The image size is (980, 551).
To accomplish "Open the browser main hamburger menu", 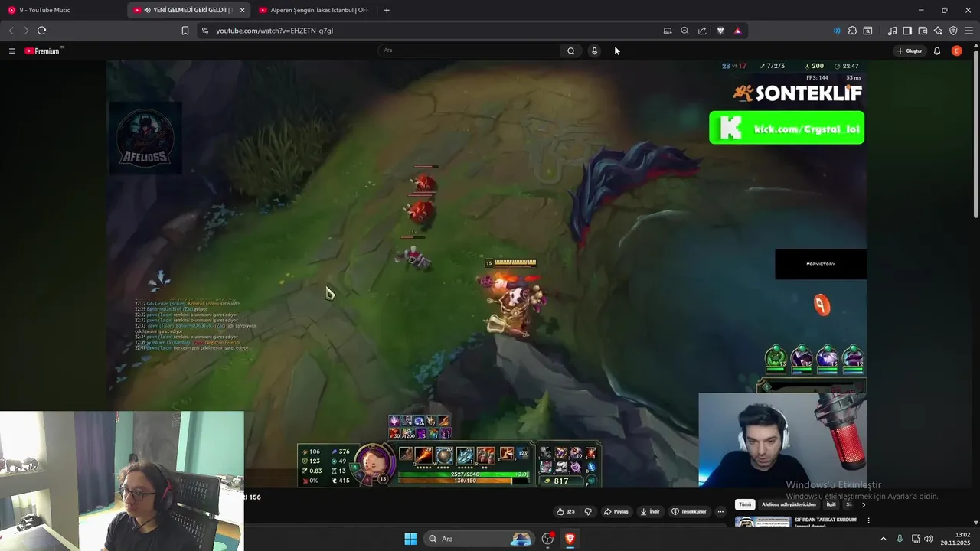I will point(969,31).
